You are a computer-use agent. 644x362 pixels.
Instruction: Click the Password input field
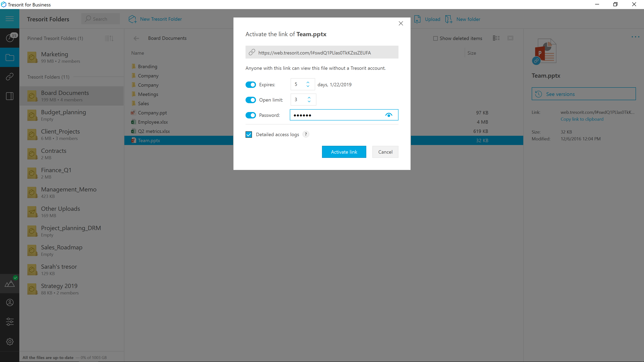click(337, 115)
